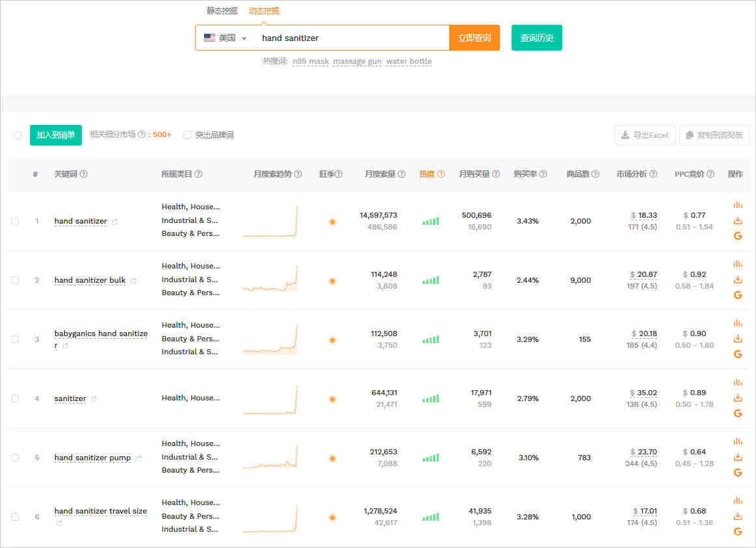
Task: Click the n95 mask hot search link
Action: pos(310,61)
